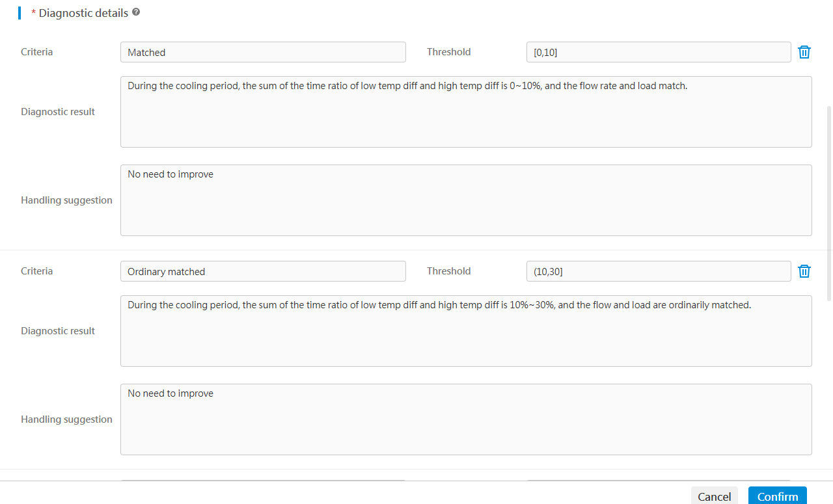Screen dimensions: 833x504
Task: Delete the Matched criteria row
Action: 804,52
